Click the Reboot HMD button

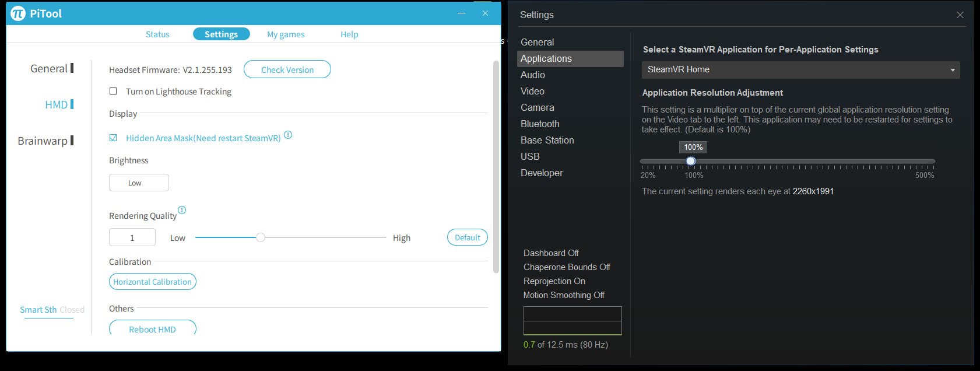(x=153, y=328)
